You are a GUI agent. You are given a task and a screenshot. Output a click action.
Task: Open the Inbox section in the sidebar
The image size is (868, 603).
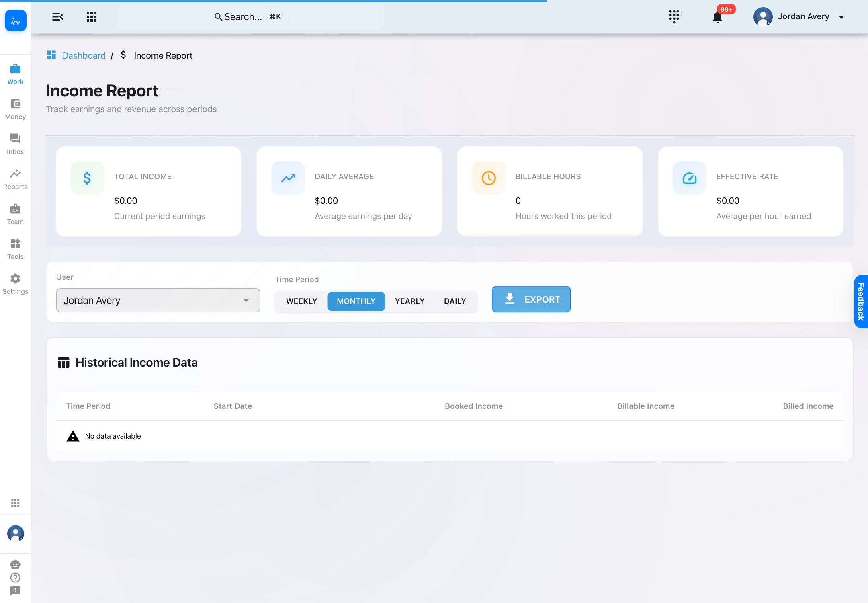(x=15, y=144)
